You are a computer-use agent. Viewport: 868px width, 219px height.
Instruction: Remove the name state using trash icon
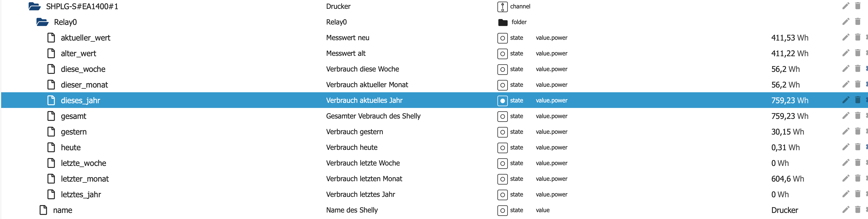click(x=858, y=210)
